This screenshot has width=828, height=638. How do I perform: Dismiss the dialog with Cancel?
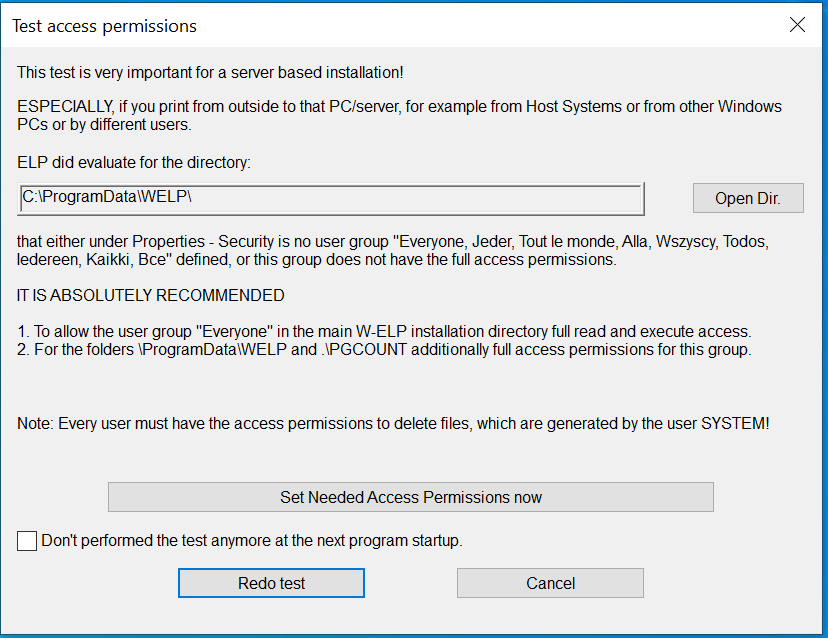point(550,583)
